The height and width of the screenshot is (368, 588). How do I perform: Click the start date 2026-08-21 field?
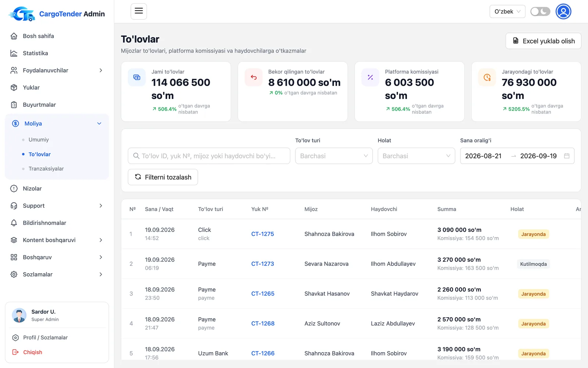483,156
